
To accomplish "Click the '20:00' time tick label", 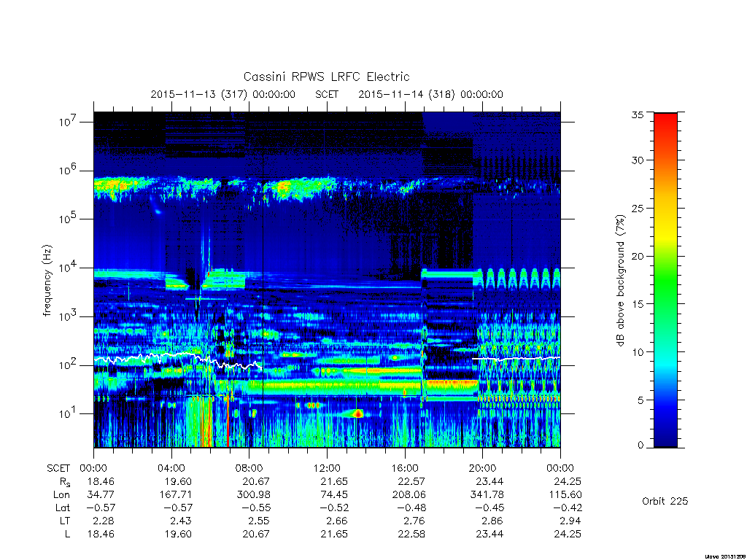I will coord(482,468).
